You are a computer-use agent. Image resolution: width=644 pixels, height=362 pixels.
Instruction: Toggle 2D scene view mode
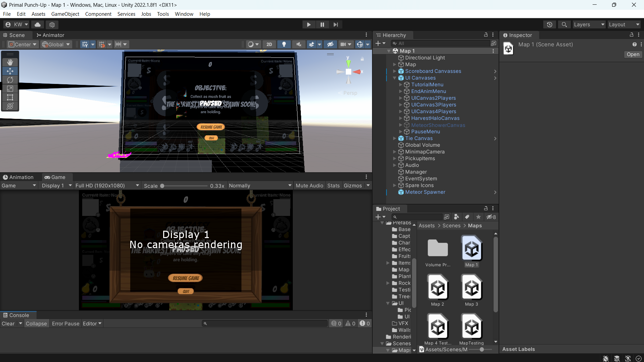[x=269, y=44]
